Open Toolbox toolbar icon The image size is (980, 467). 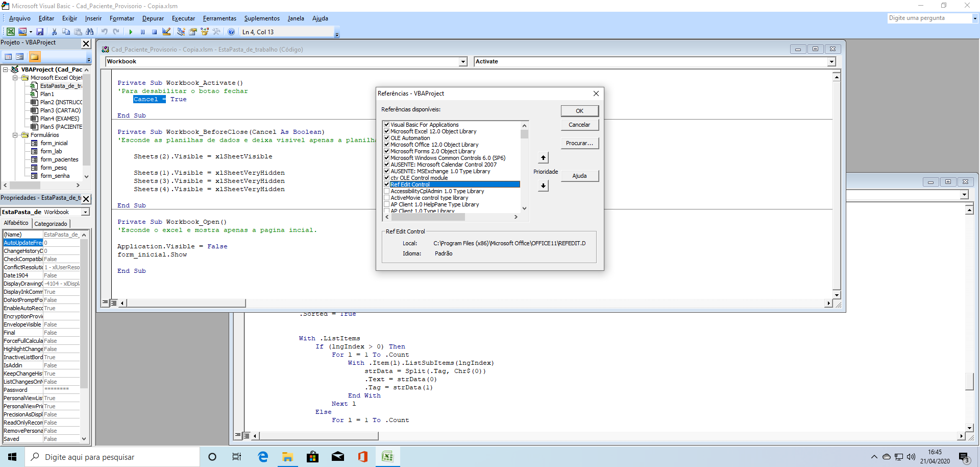pyautogui.click(x=216, y=32)
